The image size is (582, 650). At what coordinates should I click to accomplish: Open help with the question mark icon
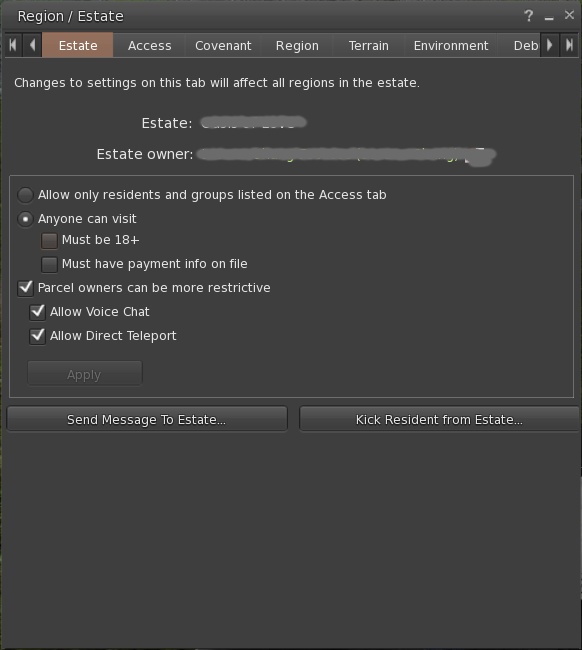[x=528, y=16]
